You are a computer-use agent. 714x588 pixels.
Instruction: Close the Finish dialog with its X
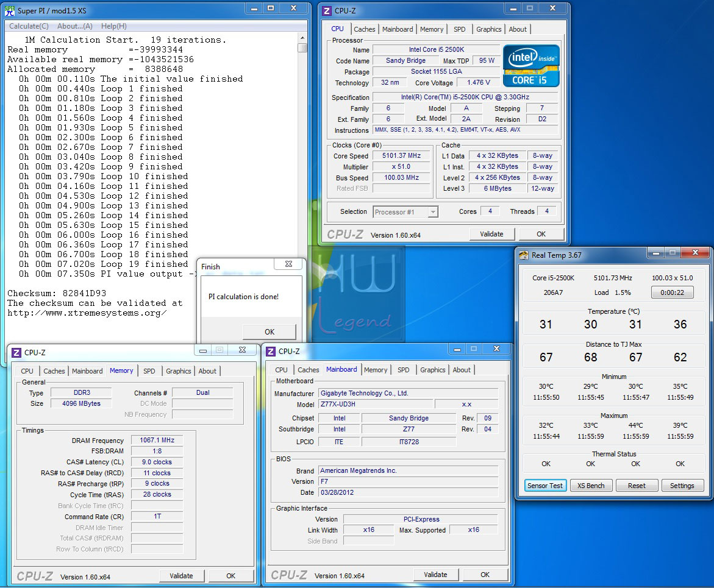coord(288,264)
